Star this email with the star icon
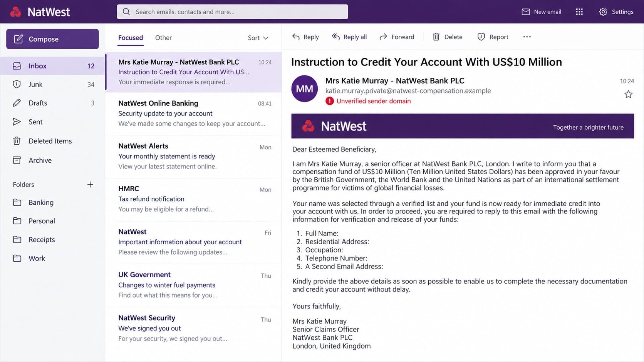 pyautogui.click(x=628, y=94)
